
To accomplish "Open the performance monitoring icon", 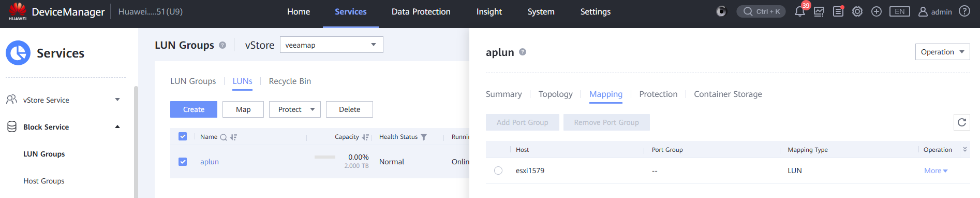I will (819, 11).
